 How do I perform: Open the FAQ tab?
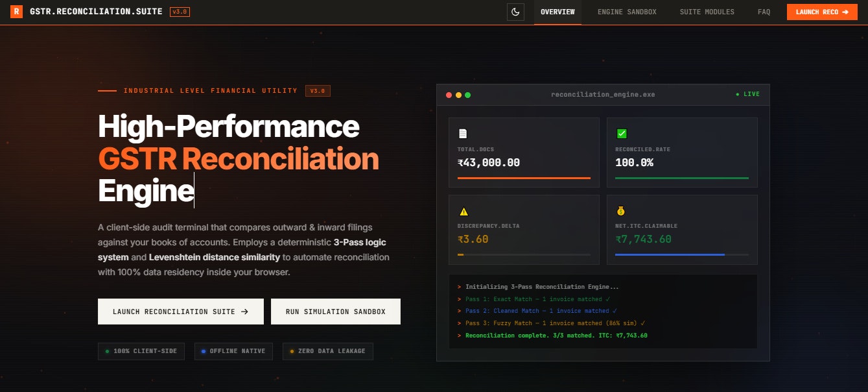tap(764, 12)
